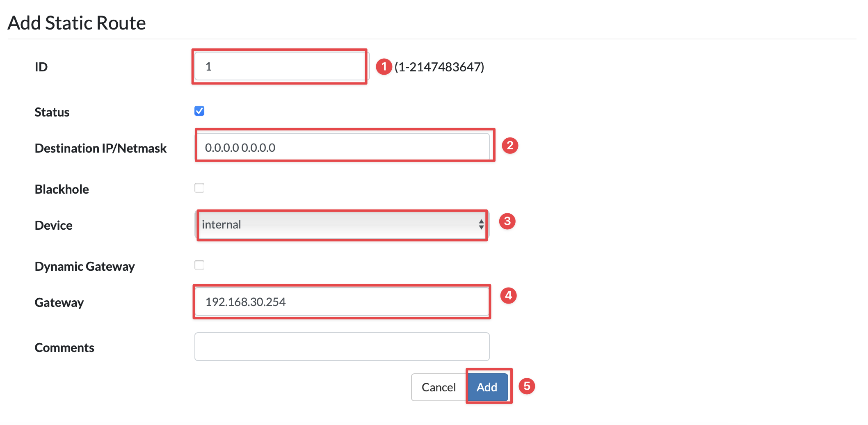Open the Device dropdown showing internal

(342, 225)
